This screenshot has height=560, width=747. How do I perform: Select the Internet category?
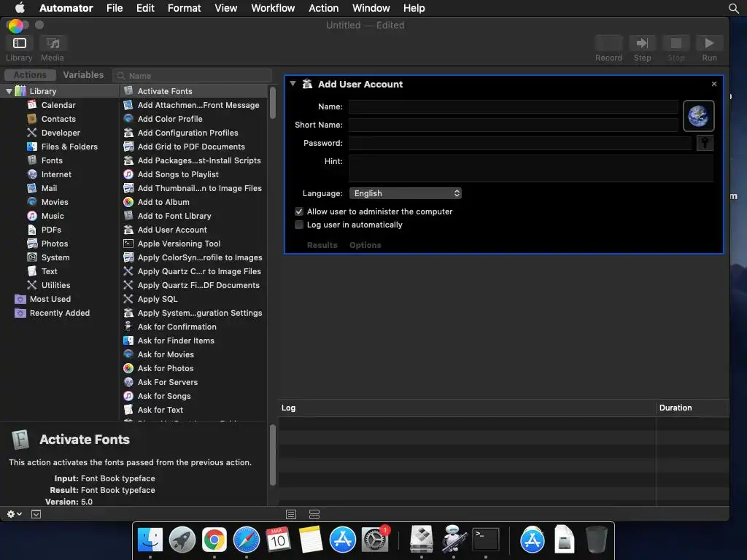[56, 174]
